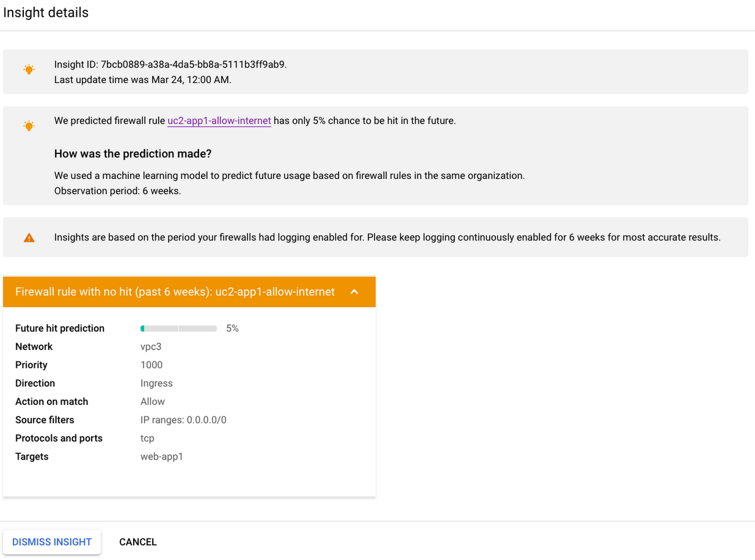Click the 'Observation period: 6 weeks.' line

click(x=117, y=191)
